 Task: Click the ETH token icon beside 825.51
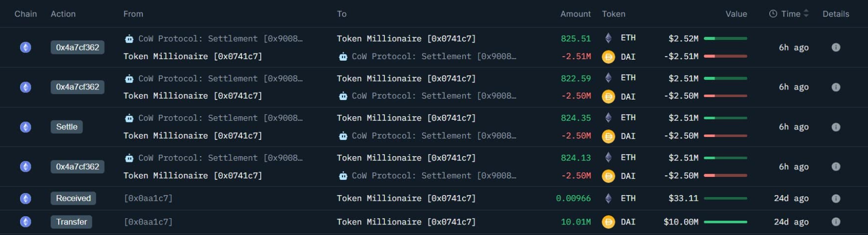click(608, 38)
